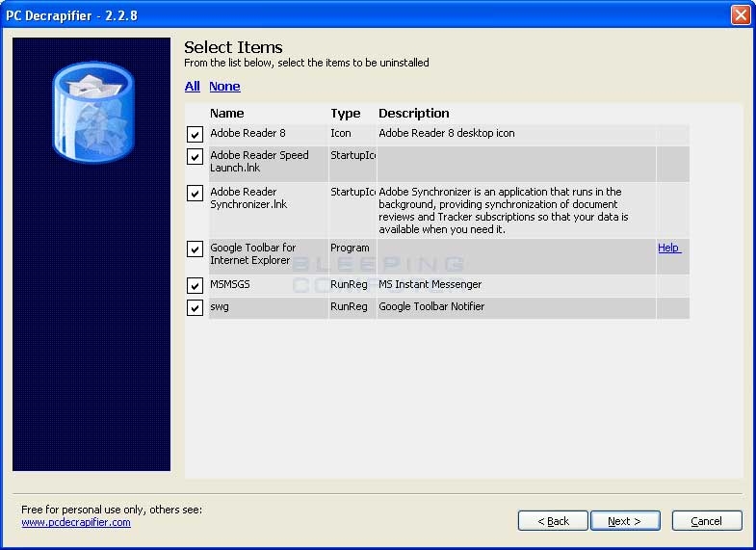This screenshot has height=550, width=756.
Task: Uncheck the MSMSGS checkbox
Action: 195,286
